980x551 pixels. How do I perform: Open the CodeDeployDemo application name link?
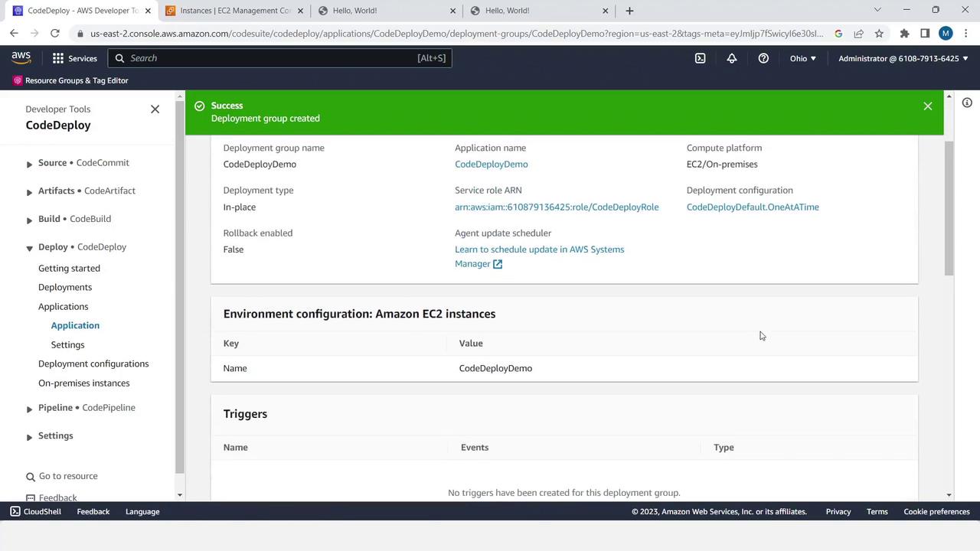point(491,164)
